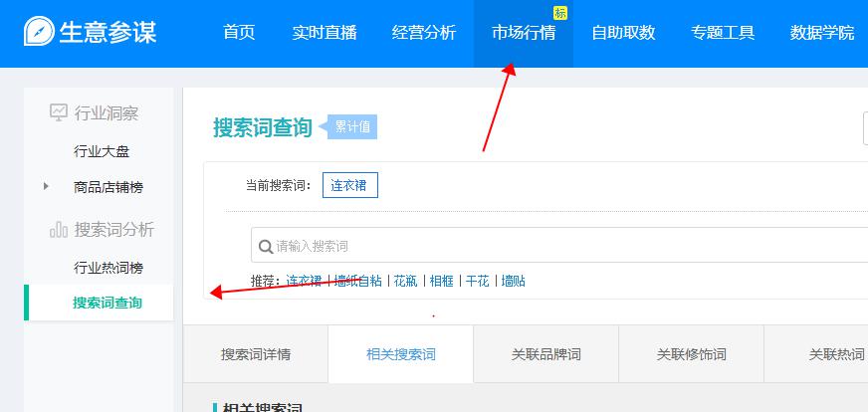
Task: Click the yellow 标 badge on 市场行情
Action: pyautogui.click(x=559, y=13)
